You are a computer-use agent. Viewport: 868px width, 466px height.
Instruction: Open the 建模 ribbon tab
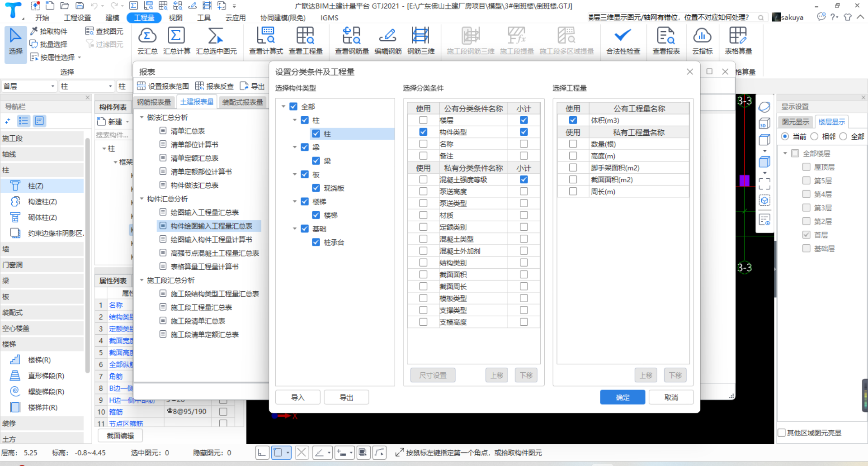113,18
